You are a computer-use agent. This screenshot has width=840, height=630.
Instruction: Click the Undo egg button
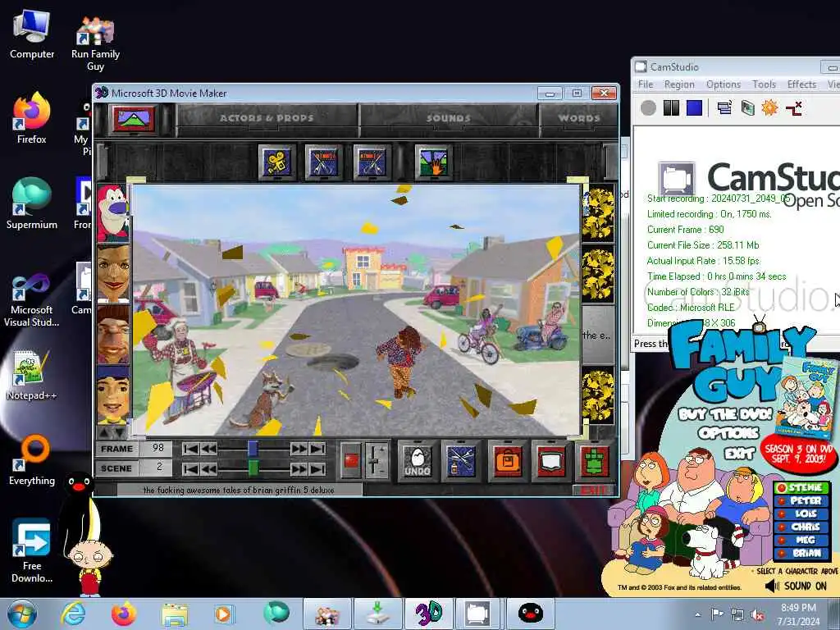coord(418,461)
